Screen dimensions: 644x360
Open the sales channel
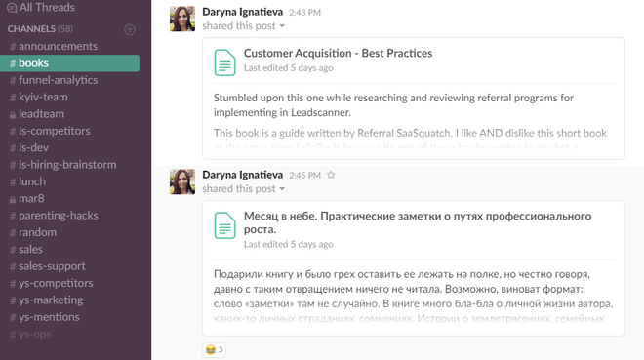[26, 249]
